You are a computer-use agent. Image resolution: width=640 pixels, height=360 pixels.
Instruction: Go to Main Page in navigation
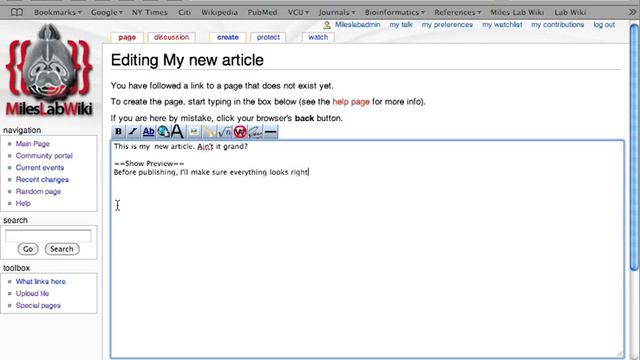click(33, 144)
